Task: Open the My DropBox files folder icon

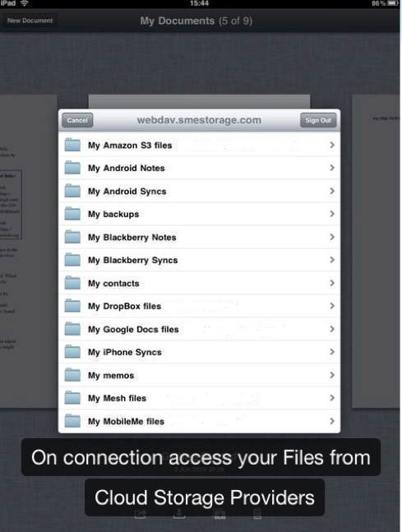Action: coord(72,306)
